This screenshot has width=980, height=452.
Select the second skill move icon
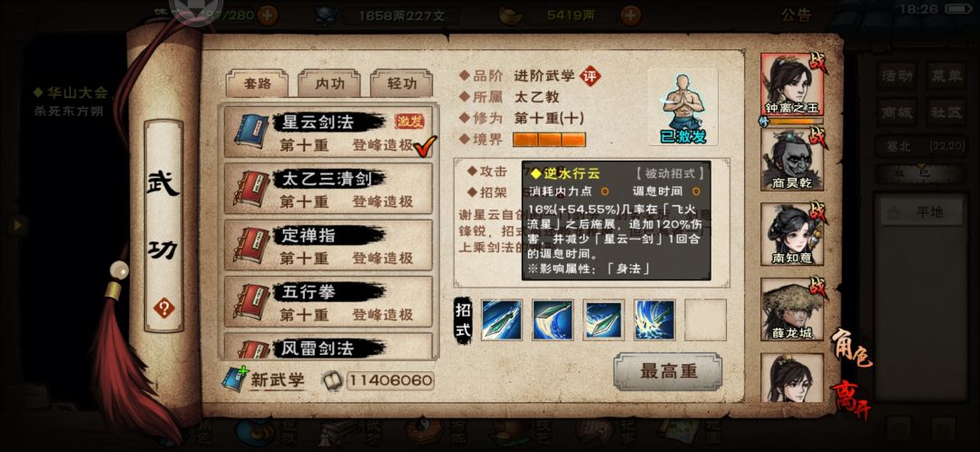coord(552,319)
